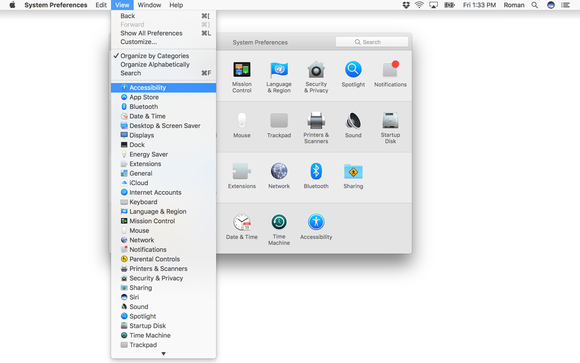Open the Wi-Fi status menu
The width and height of the screenshot is (580, 363).
click(x=419, y=5)
